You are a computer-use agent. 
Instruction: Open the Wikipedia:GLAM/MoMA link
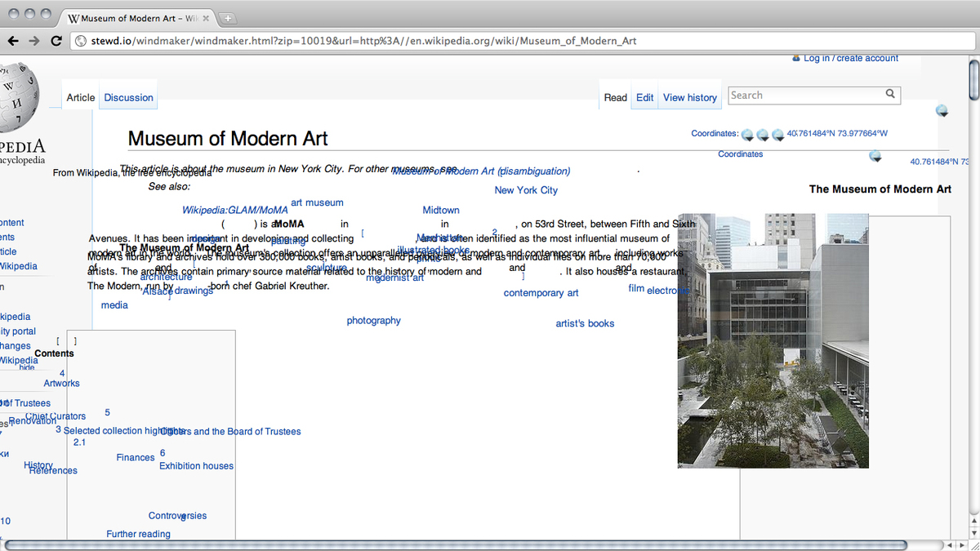pos(235,211)
